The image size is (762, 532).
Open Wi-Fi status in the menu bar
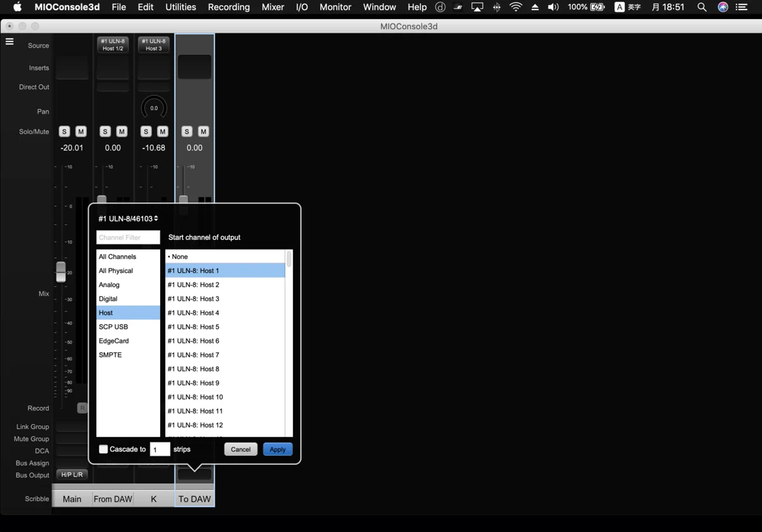click(516, 7)
